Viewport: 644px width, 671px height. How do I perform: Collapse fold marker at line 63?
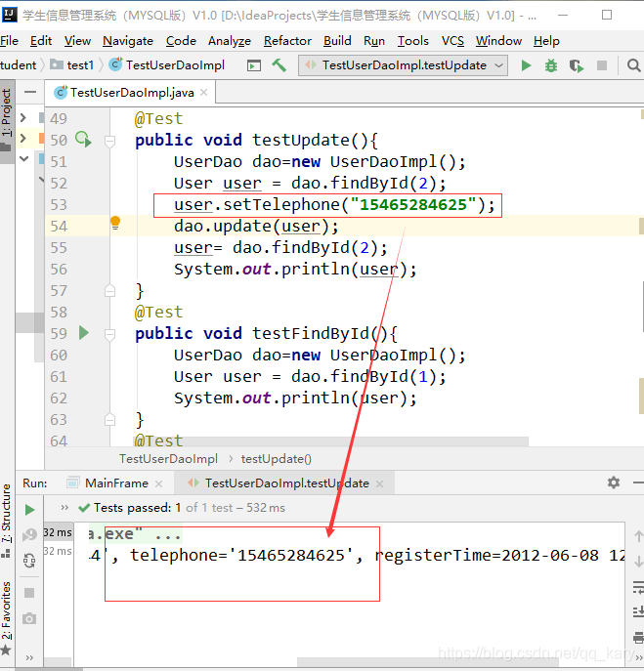point(110,420)
